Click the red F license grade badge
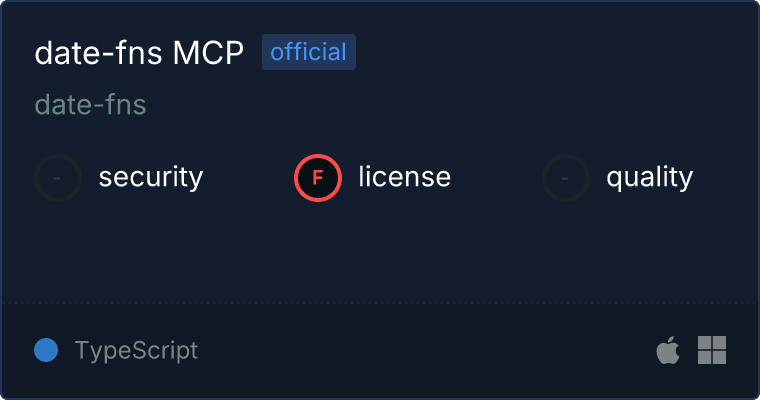Screen dimensions: 760x400 318,178
